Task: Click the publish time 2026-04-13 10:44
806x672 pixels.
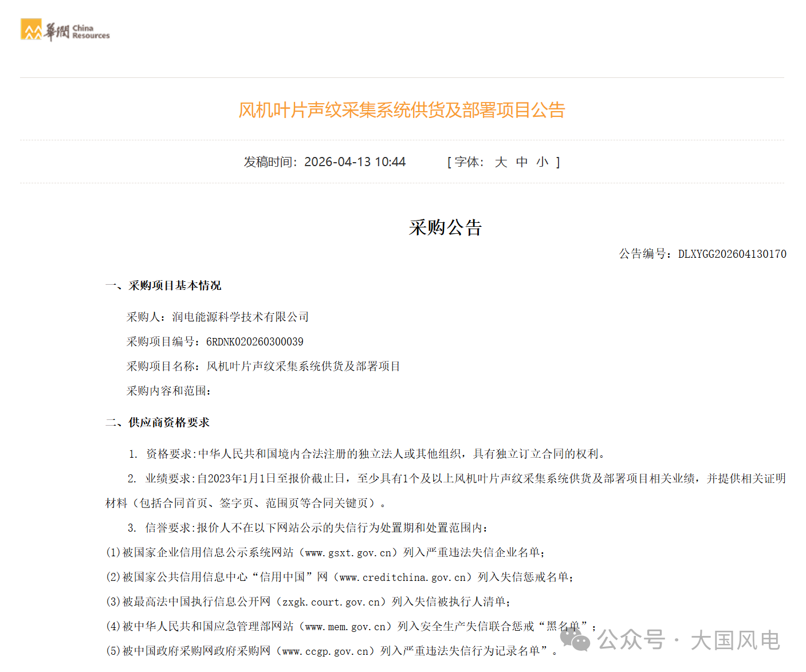Action: (x=354, y=162)
